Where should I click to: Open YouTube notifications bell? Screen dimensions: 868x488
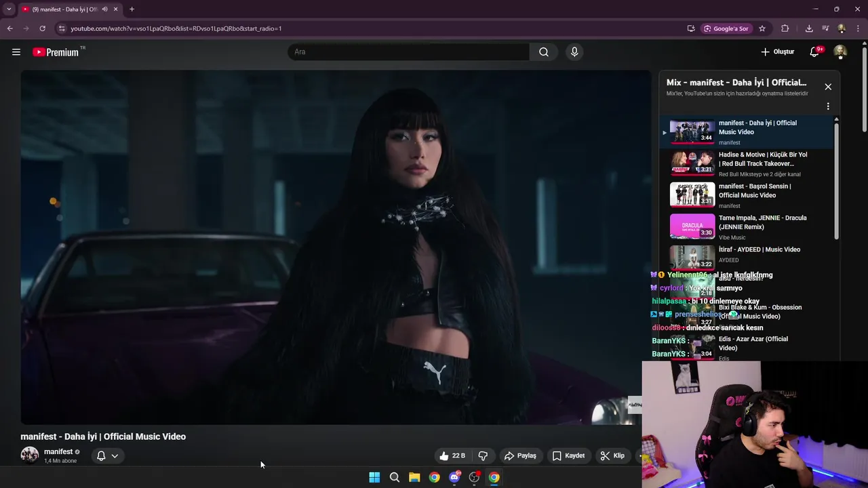tap(815, 52)
